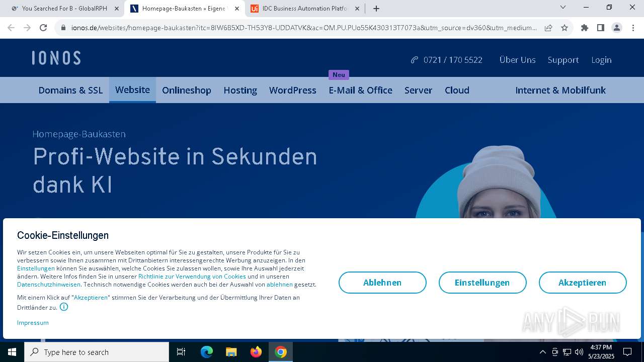The image size is (644, 362).
Task: Toggle the browser side panel icon
Action: pyautogui.click(x=601, y=28)
